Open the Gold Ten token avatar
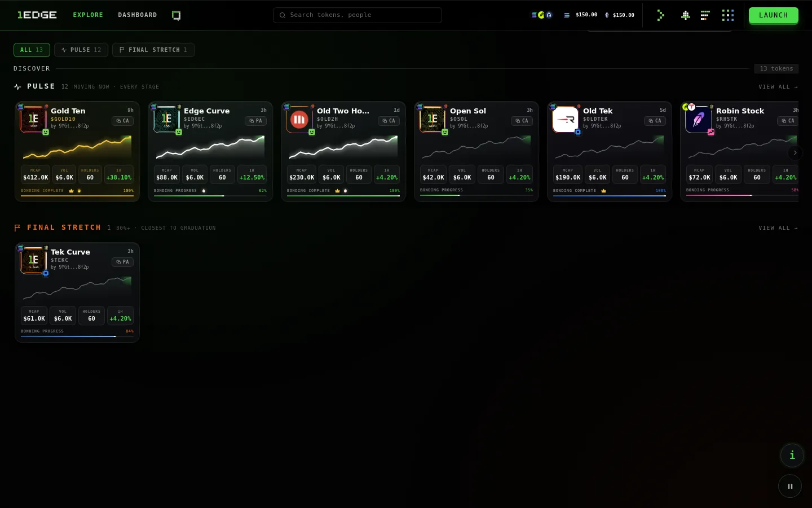 [33, 119]
